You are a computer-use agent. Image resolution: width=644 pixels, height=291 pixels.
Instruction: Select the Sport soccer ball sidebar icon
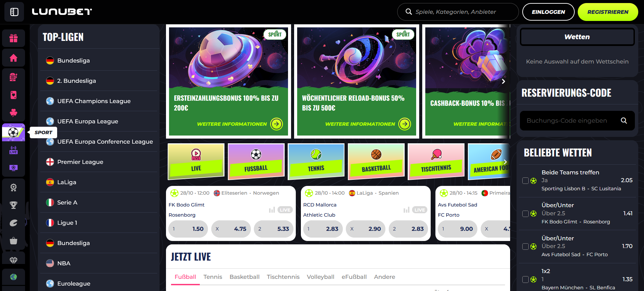click(14, 132)
